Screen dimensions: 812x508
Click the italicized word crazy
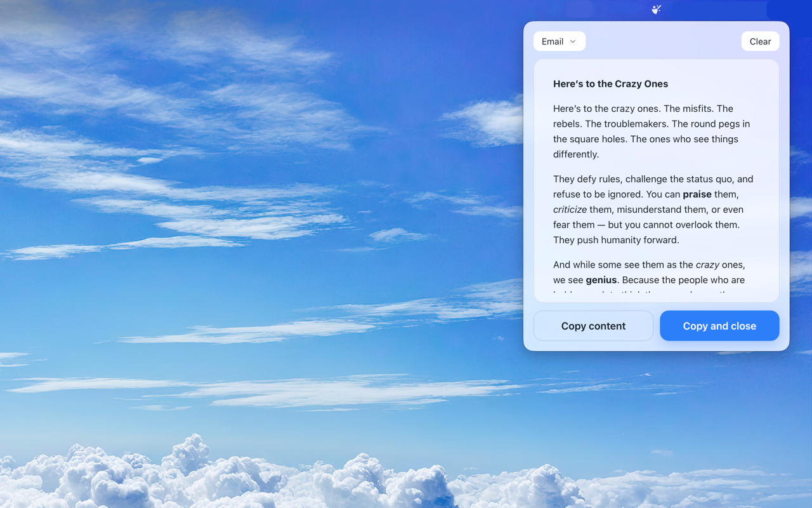[x=707, y=264]
